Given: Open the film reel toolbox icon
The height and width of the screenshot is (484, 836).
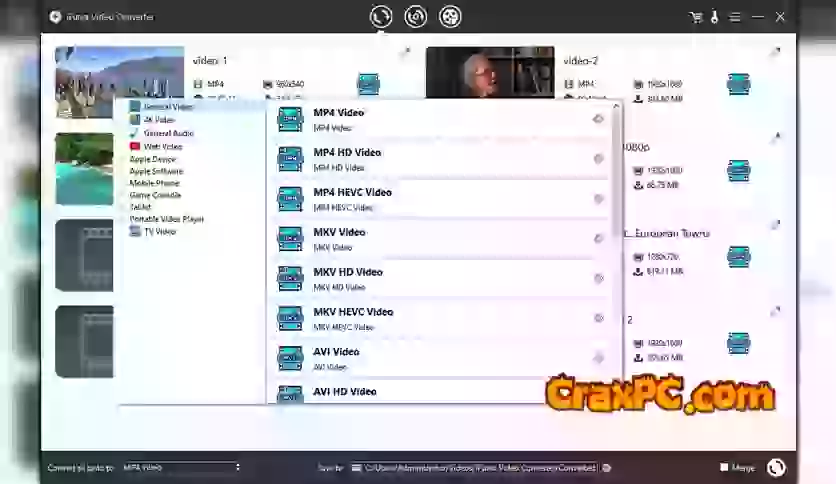Looking at the screenshot, I should pos(450,16).
